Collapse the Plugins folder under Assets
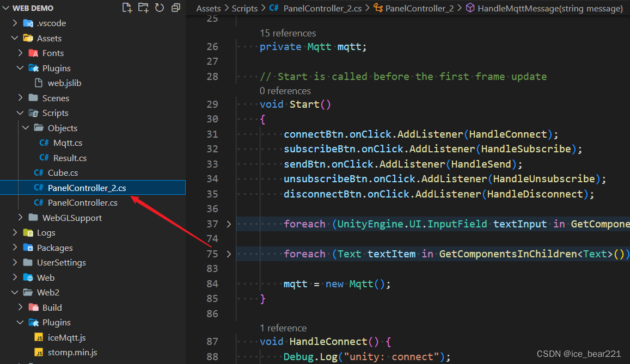 pyautogui.click(x=21, y=68)
